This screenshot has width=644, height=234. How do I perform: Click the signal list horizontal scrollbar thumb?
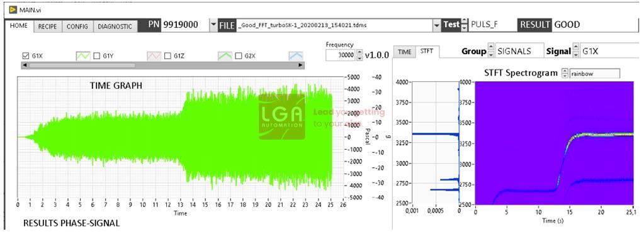coord(82,65)
